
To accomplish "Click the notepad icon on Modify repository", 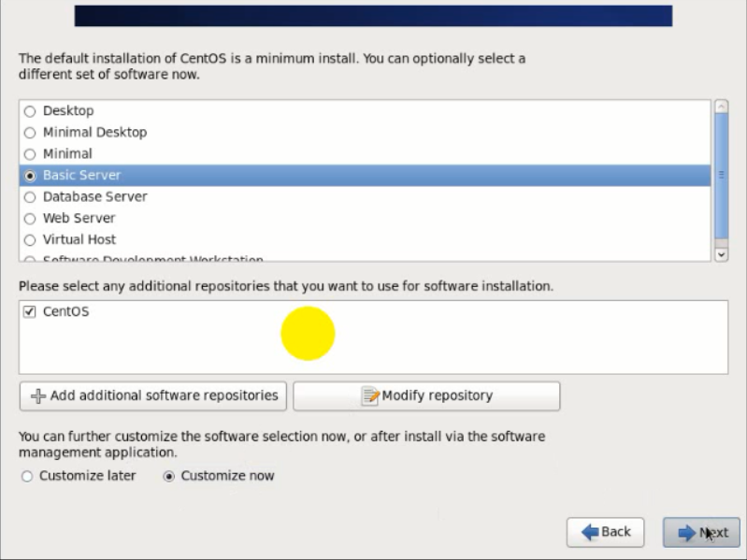I will 370,396.
